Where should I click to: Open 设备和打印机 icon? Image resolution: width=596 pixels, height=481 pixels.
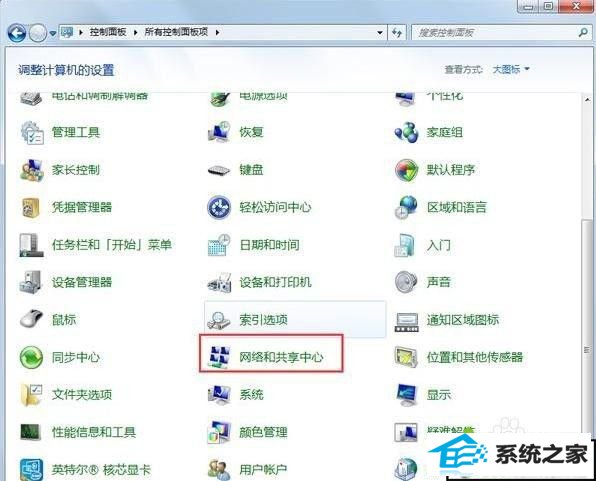coord(219,282)
